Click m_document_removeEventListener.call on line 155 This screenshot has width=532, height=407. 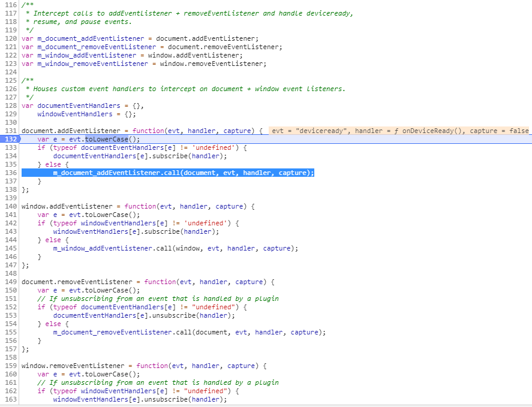(122, 332)
